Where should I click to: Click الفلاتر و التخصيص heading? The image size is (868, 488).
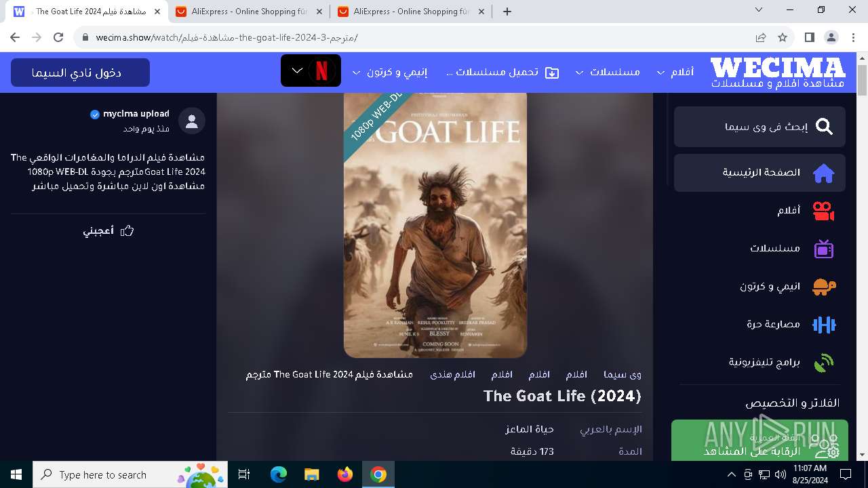(x=792, y=403)
